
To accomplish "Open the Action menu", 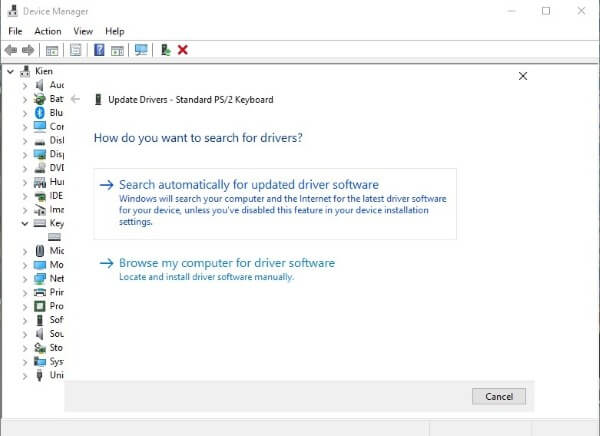I will tap(48, 31).
